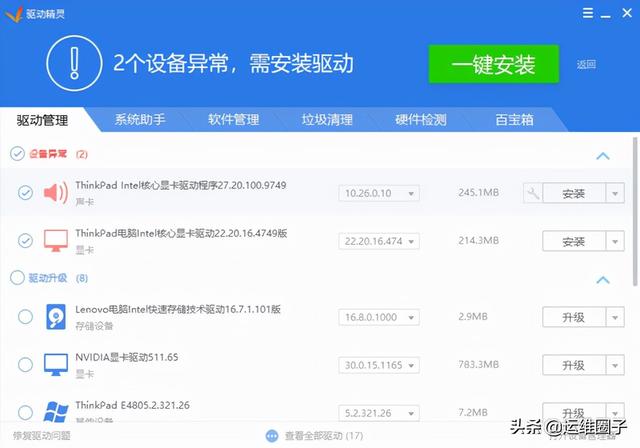Open the 16.8.0.1000 version dropdown
Image resolution: width=640 pixels, height=448 pixels.
point(379,317)
